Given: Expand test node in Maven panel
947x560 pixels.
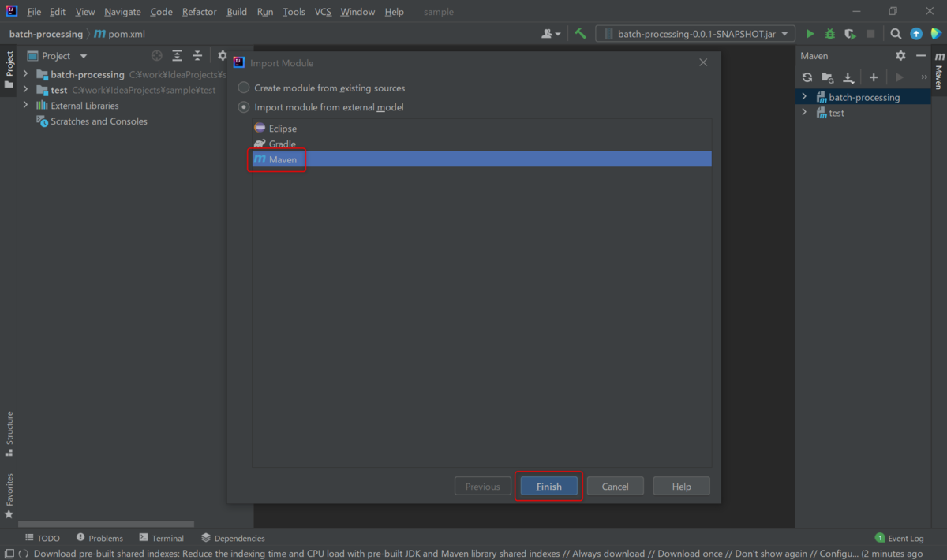Looking at the screenshot, I should (804, 113).
